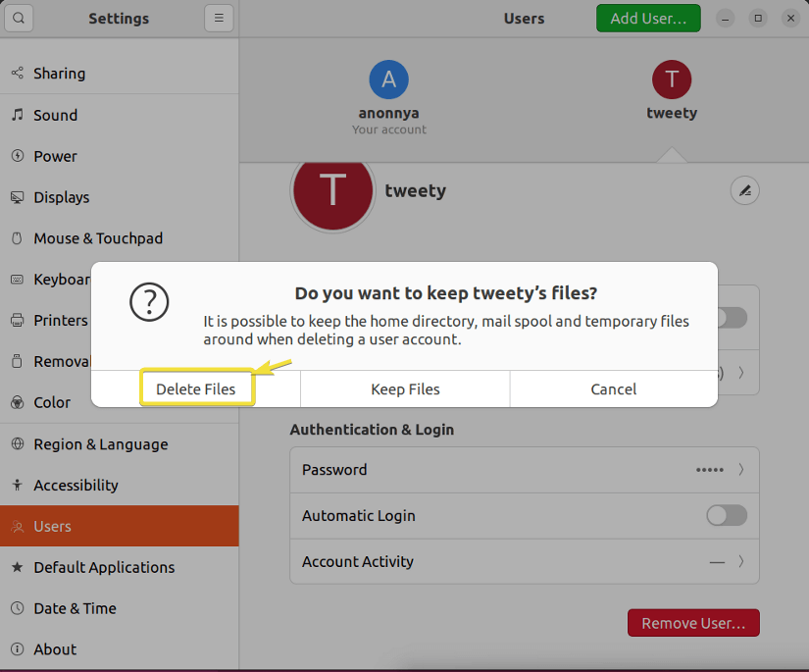Minimize the Settings window
Viewport: 809px width, 672px height.
(725, 19)
